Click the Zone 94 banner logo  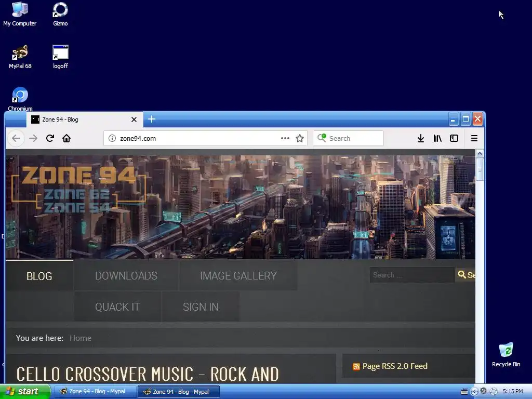pos(79,190)
